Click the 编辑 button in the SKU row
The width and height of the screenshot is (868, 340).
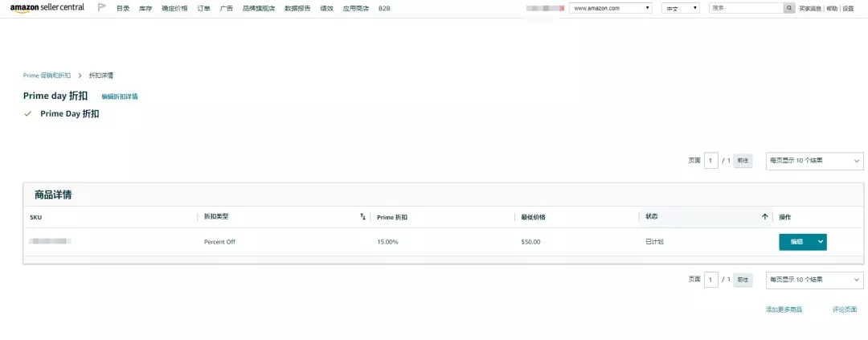[x=796, y=242]
